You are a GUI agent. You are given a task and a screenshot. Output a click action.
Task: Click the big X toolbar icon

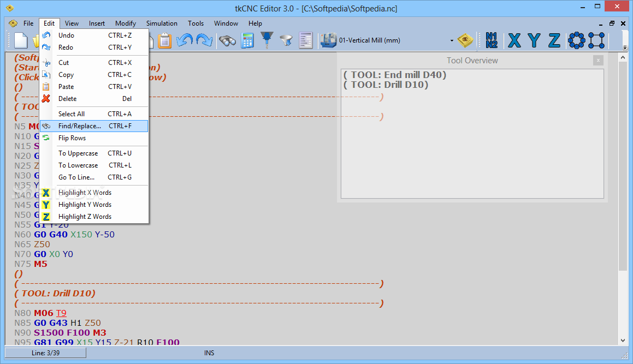point(514,40)
